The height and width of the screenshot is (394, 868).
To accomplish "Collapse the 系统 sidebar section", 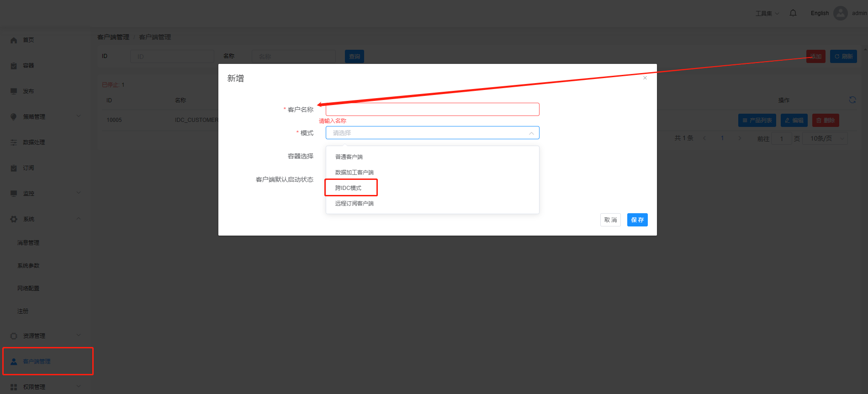I will [46, 219].
